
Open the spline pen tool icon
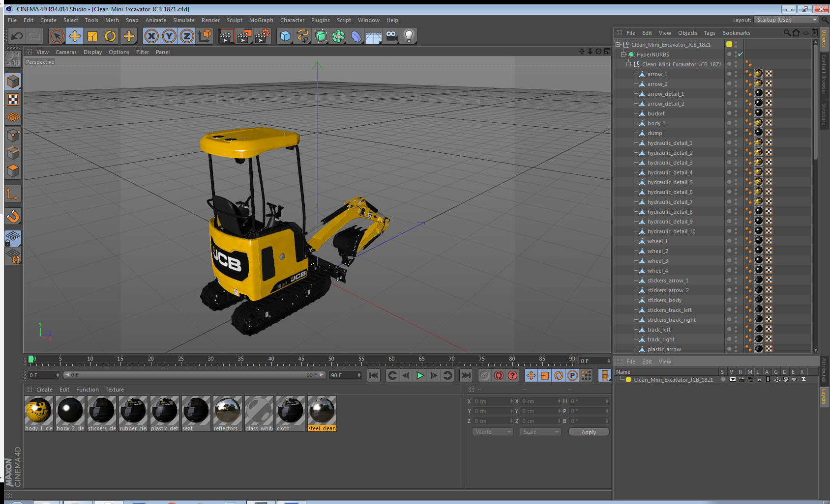click(303, 36)
